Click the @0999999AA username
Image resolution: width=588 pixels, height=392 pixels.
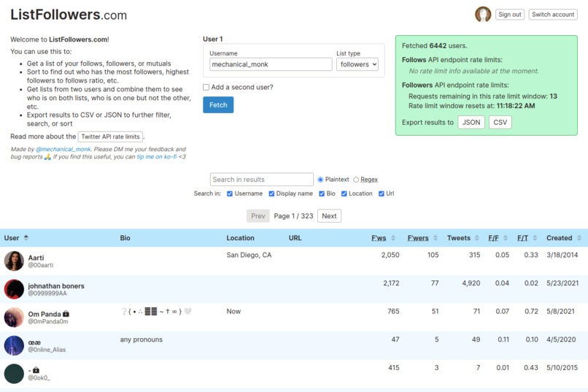(x=47, y=293)
